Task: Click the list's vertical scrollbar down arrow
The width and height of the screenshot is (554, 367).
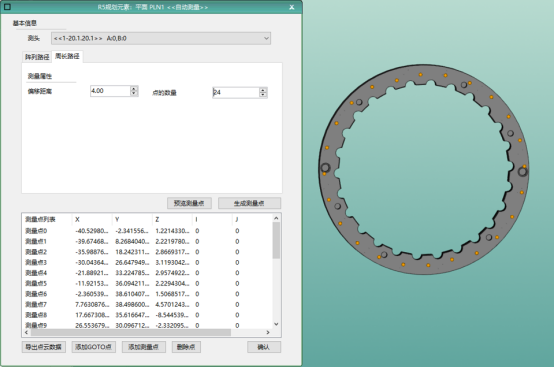Action: point(276,324)
